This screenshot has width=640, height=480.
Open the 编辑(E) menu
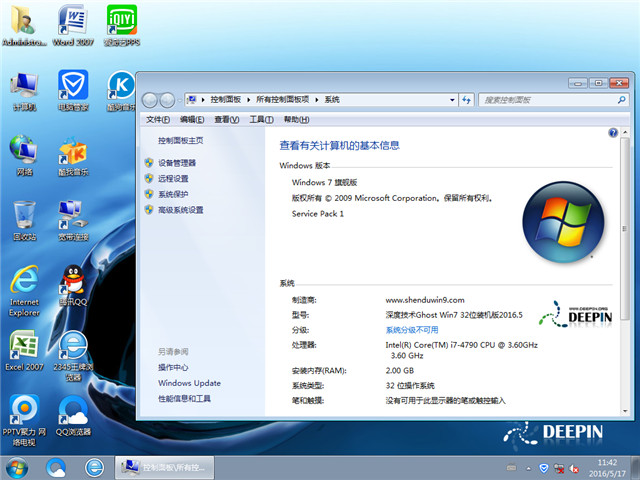192,120
